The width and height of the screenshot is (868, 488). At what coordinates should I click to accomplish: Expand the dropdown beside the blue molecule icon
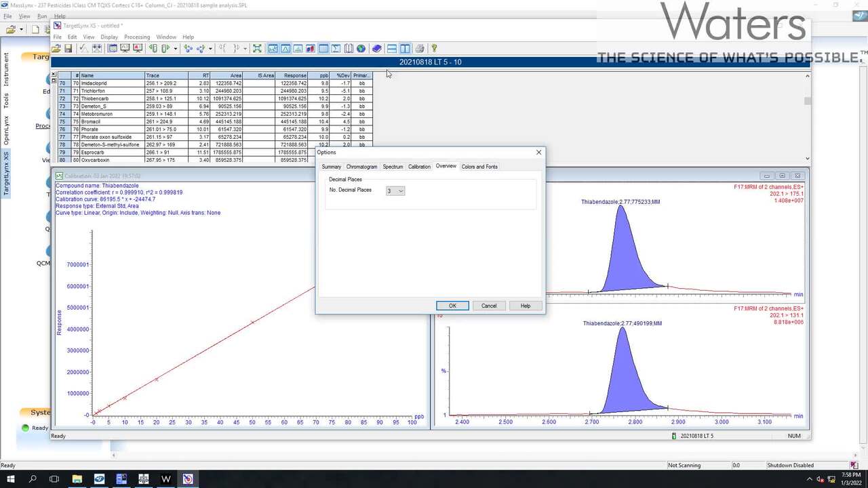click(x=210, y=49)
